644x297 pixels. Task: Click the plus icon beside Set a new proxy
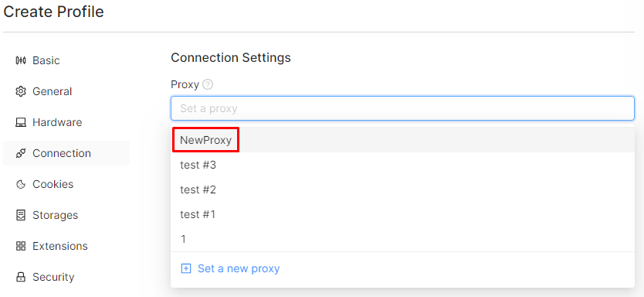tap(186, 268)
